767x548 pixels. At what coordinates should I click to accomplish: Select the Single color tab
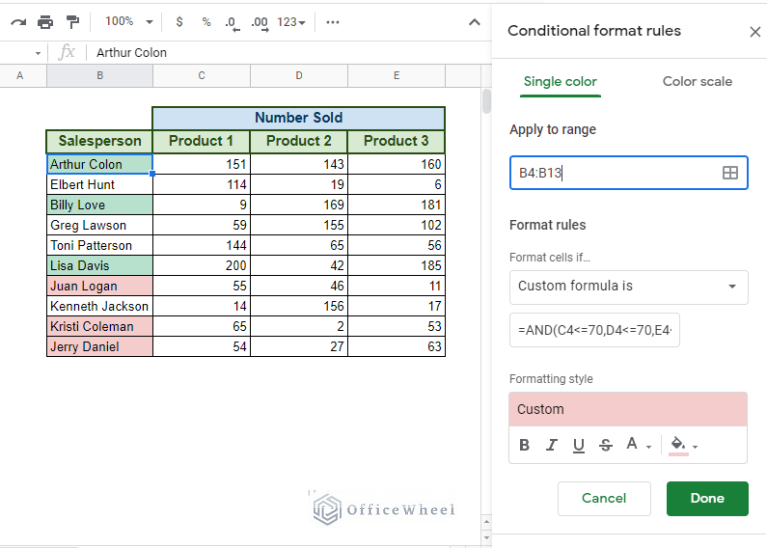point(560,82)
